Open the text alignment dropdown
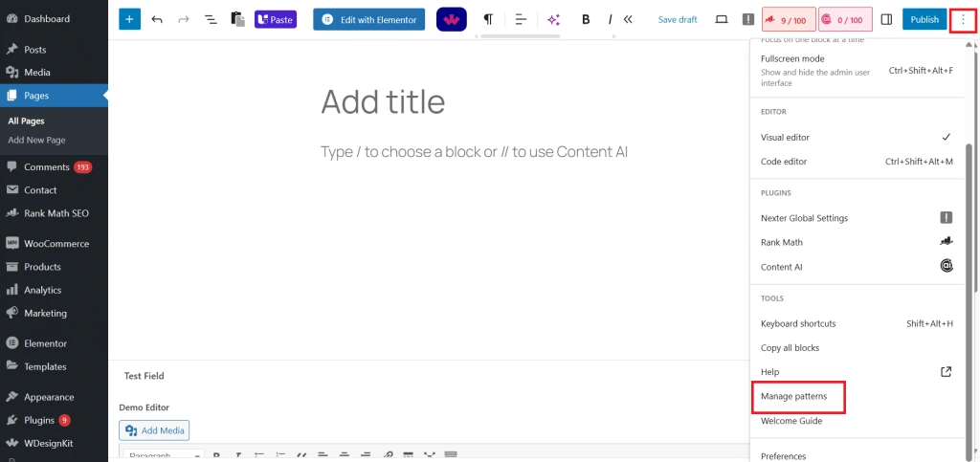This screenshot has width=980, height=462. (x=522, y=19)
